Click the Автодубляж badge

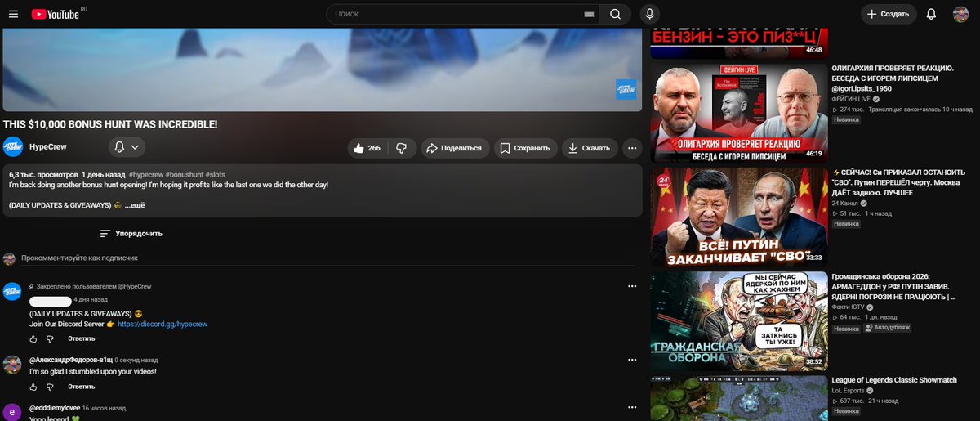[x=886, y=328]
